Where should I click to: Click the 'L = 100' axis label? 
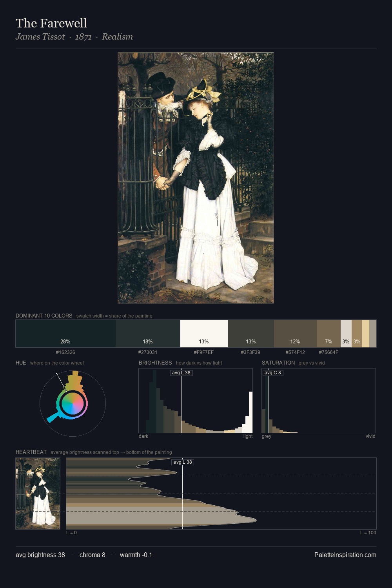[x=368, y=533]
